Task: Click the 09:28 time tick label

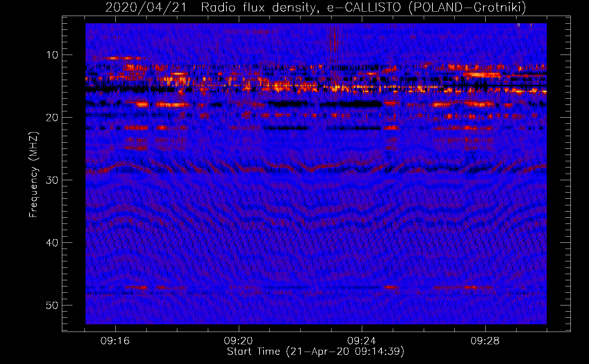Action: (485, 341)
